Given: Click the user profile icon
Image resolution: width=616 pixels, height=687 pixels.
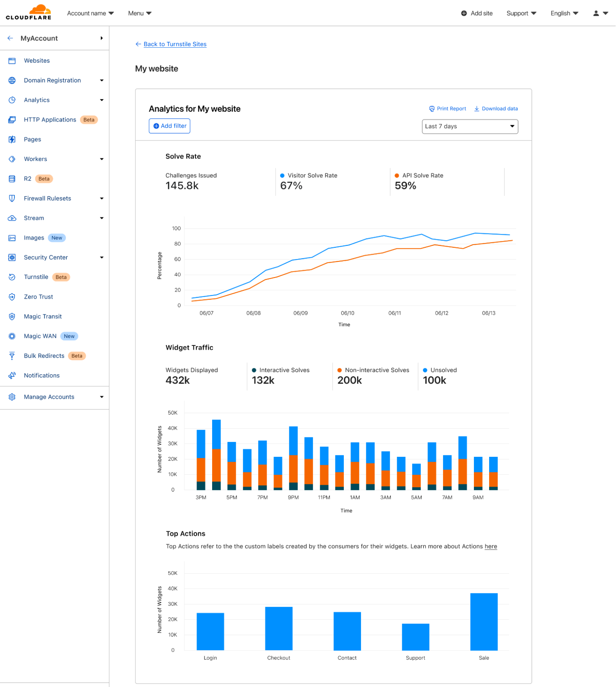Looking at the screenshot, I should pos(596,13).
